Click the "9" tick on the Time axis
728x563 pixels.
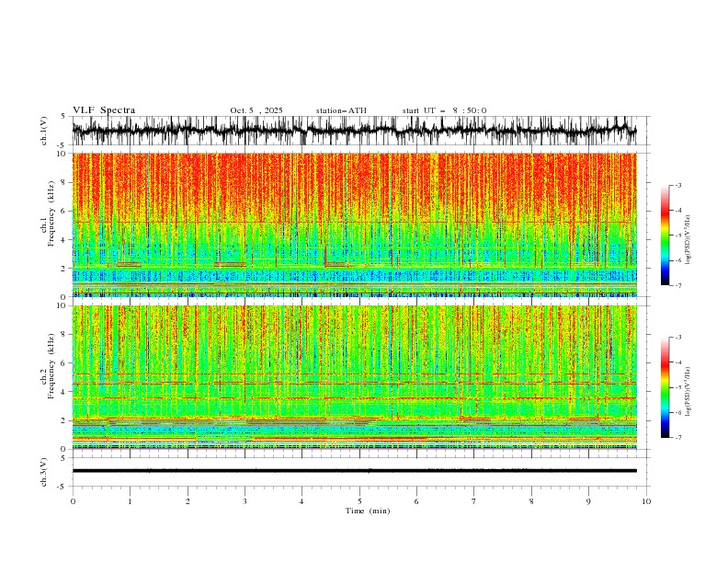tap(588, 501)
